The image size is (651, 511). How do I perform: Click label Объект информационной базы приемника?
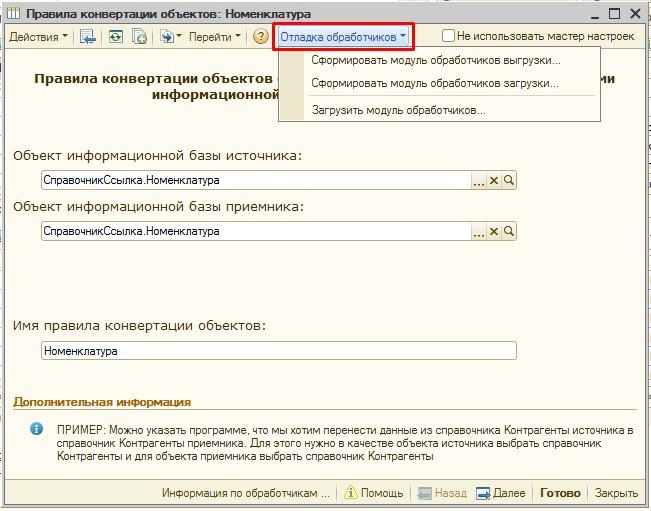(x=158, y=207)
